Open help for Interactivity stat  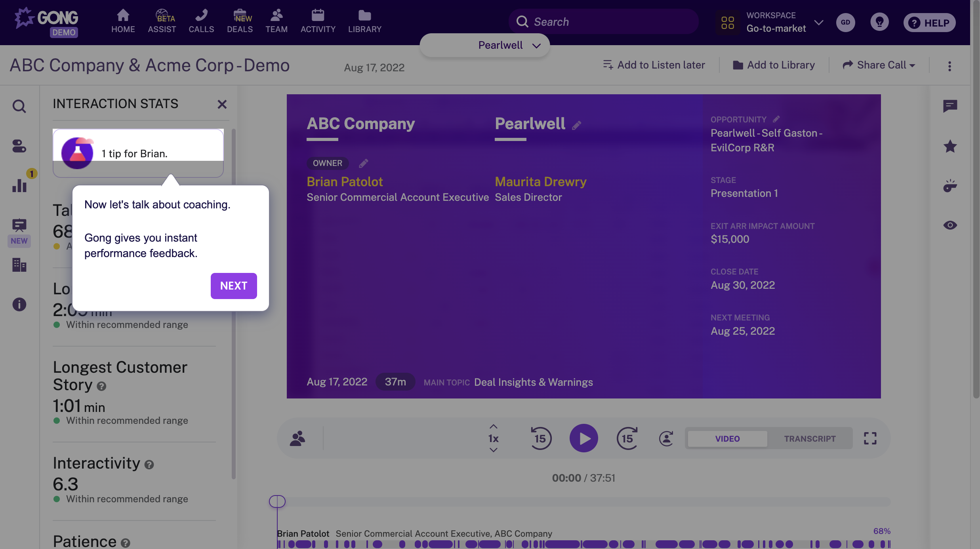pyautogui.click(x=149, y=465)
